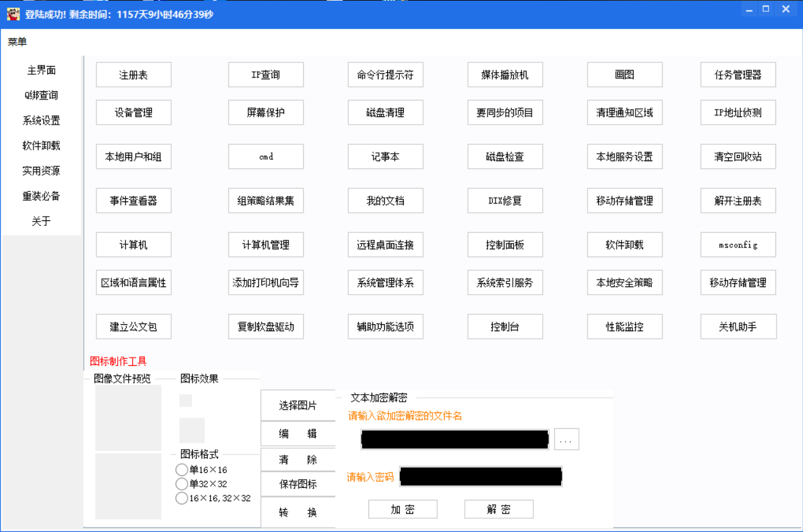Open 本地服务设置
Screen dimensions: 803x532
[x=625, y=157]
